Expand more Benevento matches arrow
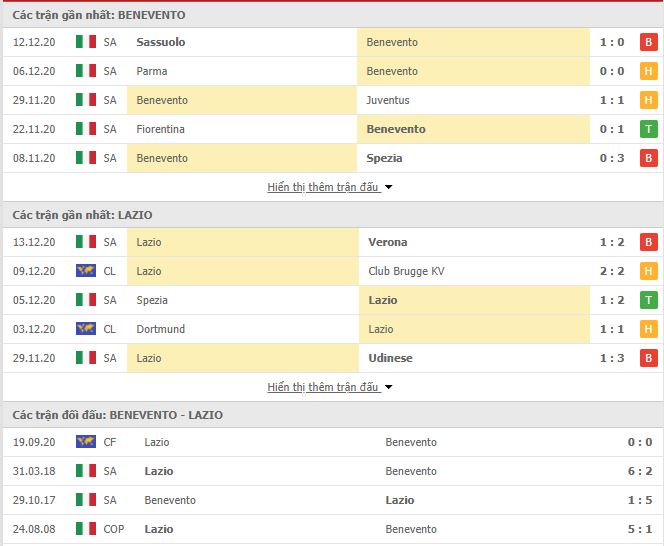This screenshot has width=664, height=546. click(388, 187)
